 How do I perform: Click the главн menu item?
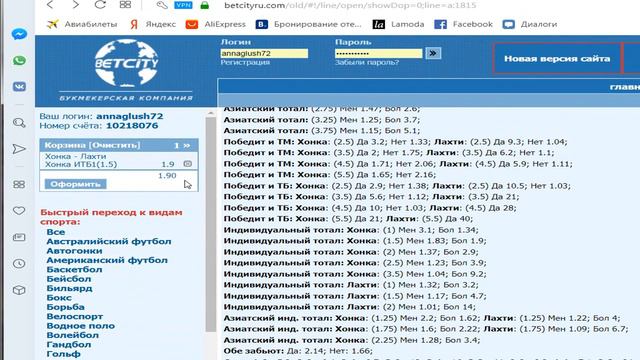tap(624, 87)
